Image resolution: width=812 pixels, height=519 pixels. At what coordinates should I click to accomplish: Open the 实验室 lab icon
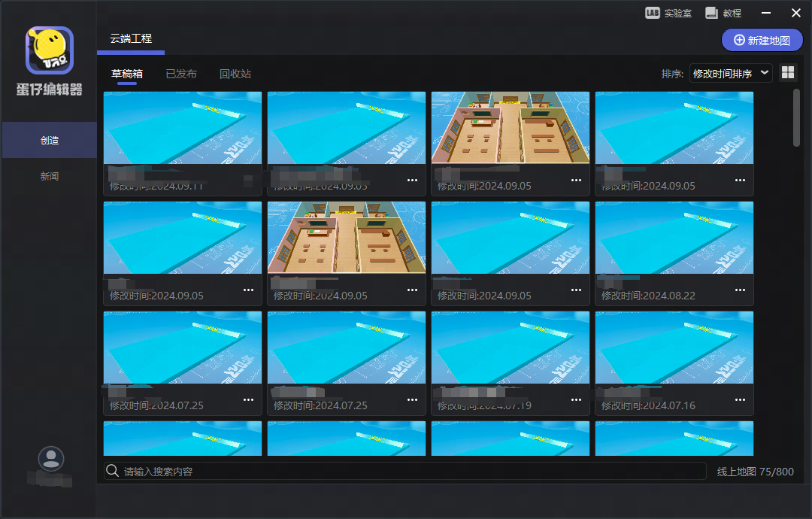point(653,13)
